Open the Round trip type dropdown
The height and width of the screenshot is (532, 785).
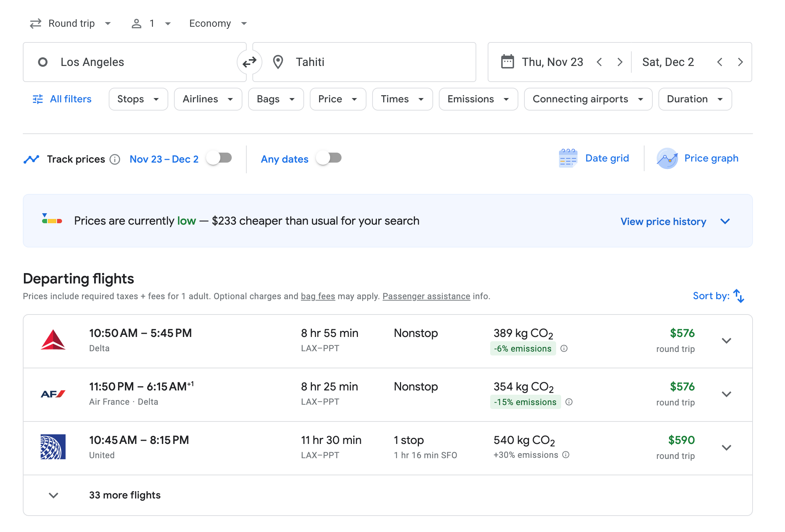71,24
